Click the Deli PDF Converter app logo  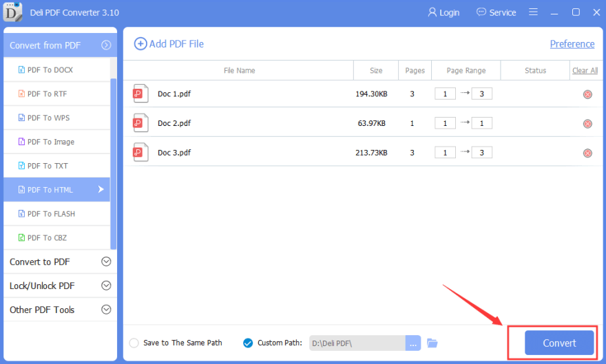(12, 12)
